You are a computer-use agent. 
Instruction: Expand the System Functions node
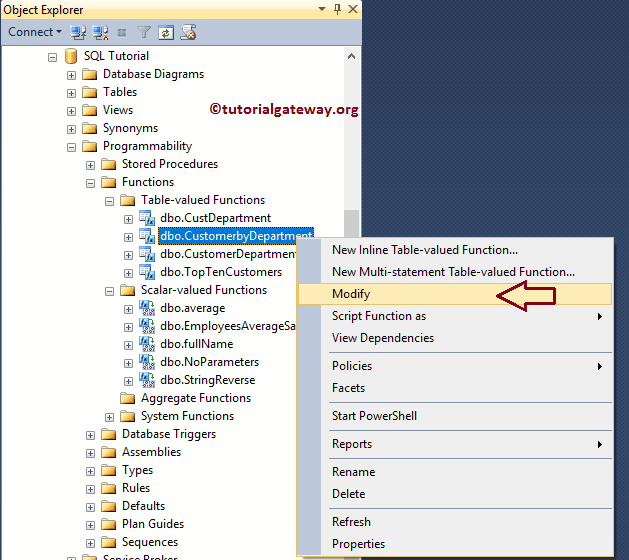tap(110, 417)
